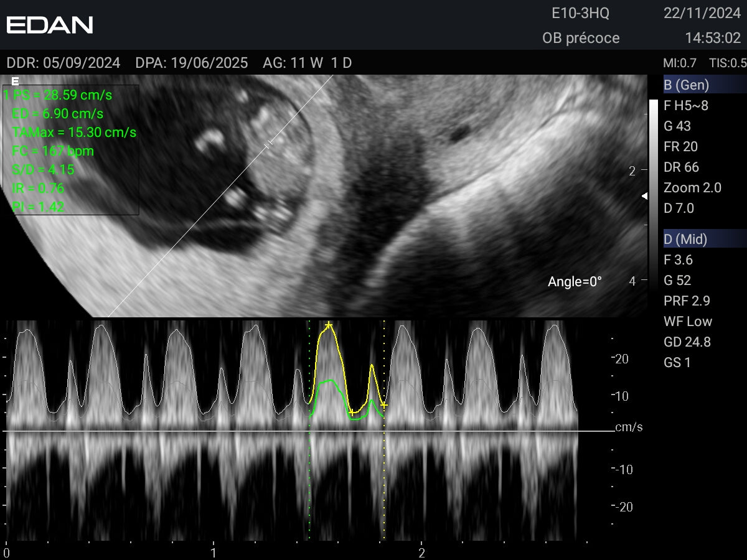Viewport: 747px width, 560px height.
Task: Click the WF Low wall filter
Action: point(688,321)
